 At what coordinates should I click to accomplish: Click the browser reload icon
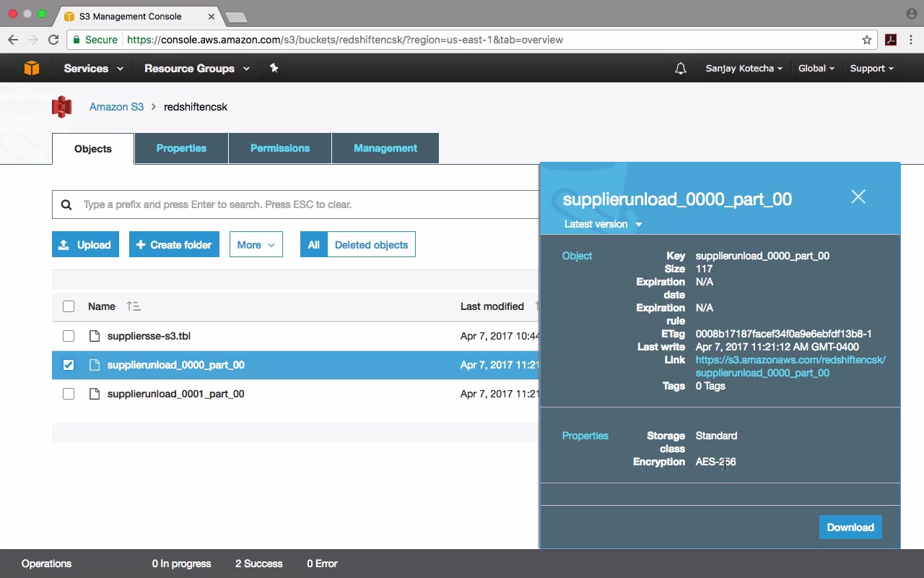[x=53, y=40]
